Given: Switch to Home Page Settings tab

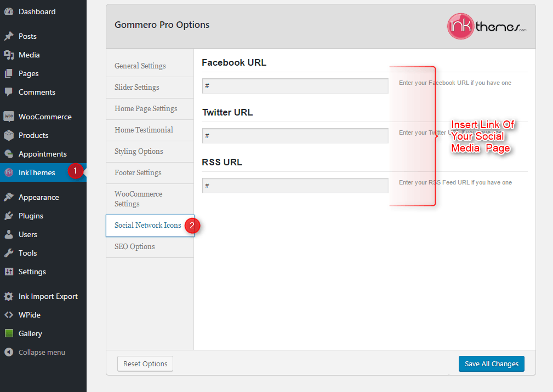Looking at the screenshot, I should click(150, 109).
